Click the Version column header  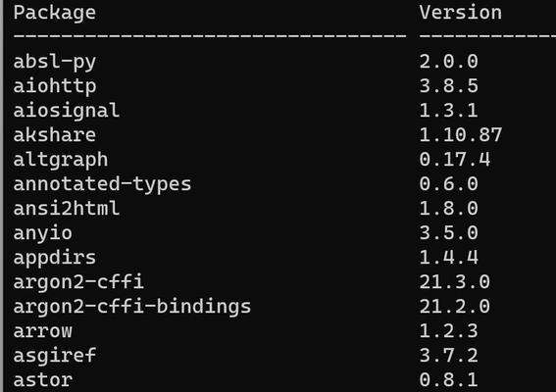460,13
